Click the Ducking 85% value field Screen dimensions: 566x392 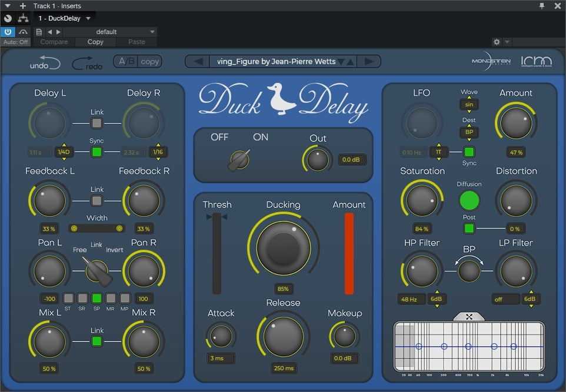pyautogui.click(x=284, y=289)
